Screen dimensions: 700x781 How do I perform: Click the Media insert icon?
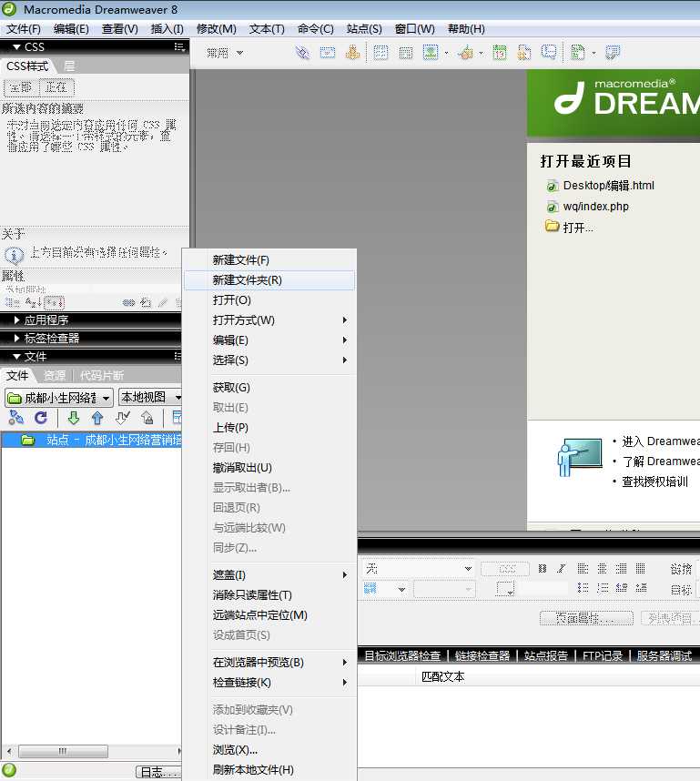pos(466,52)
